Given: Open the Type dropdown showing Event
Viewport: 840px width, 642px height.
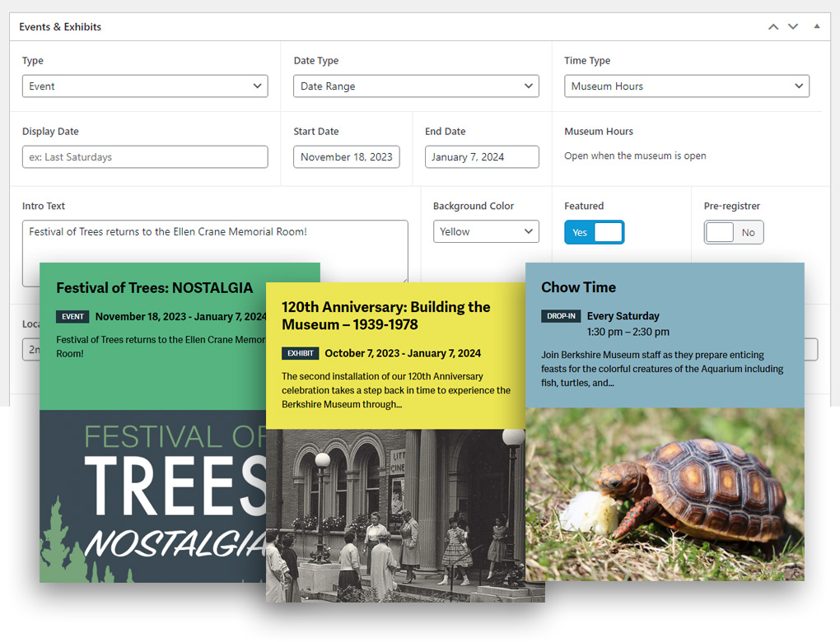Looking at the screenshot, I should coord(145,86).
